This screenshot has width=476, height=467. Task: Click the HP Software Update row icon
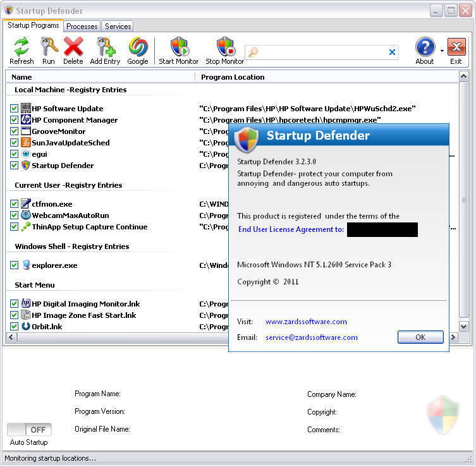(26, 108)
